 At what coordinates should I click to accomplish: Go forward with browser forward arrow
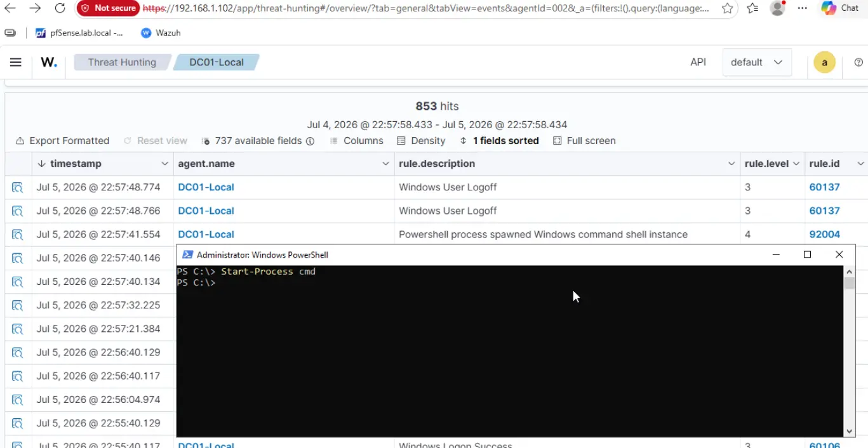tap(35, 8)
